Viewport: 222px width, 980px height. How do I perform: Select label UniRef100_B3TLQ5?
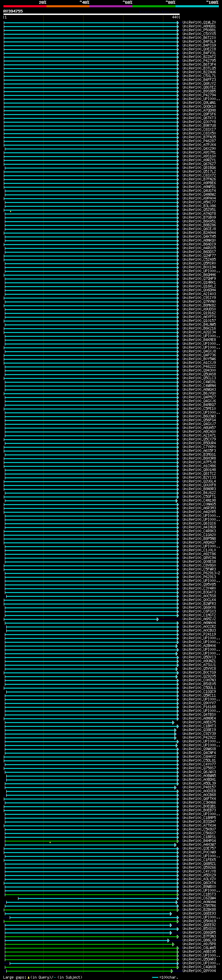tap(199, 68)
